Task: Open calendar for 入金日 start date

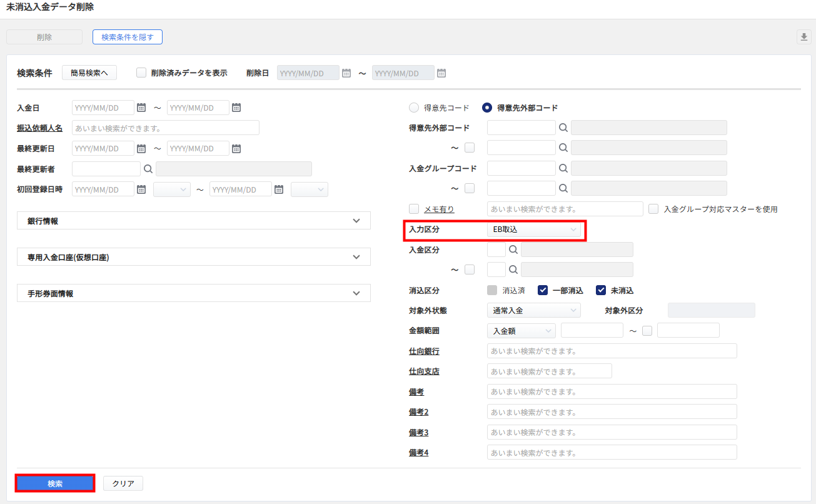Action: click(x=141, y=108)
